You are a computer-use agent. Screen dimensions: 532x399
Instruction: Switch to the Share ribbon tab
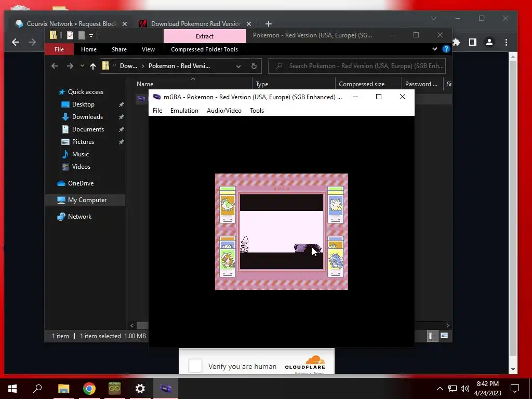(x=119, y=49)
